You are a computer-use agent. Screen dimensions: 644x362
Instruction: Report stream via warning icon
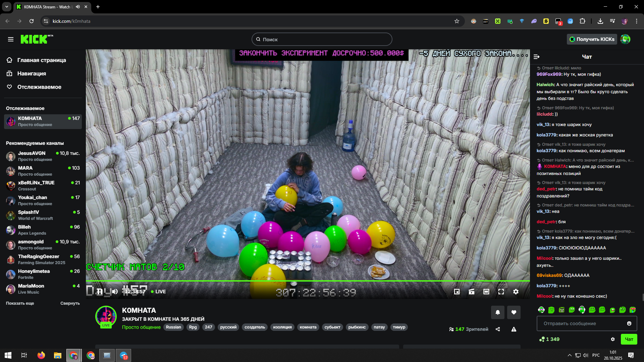pyautogui.click(x=514, y=329)
